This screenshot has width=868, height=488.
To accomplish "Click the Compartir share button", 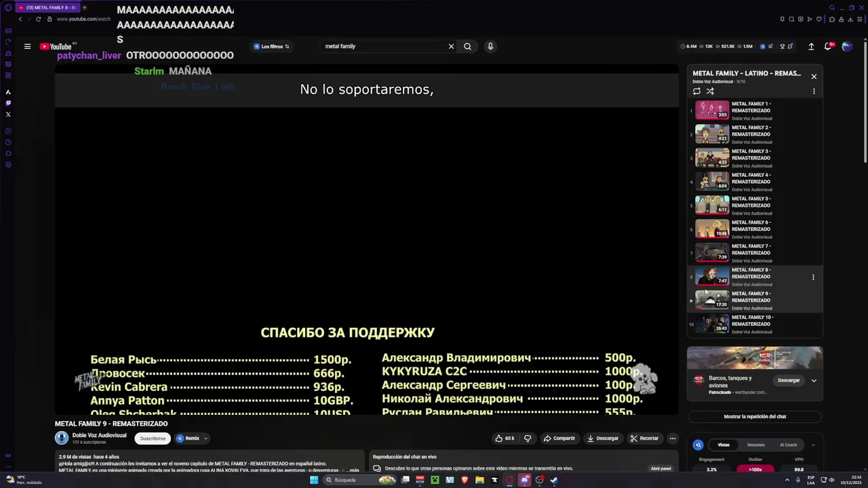I will 559,439.
